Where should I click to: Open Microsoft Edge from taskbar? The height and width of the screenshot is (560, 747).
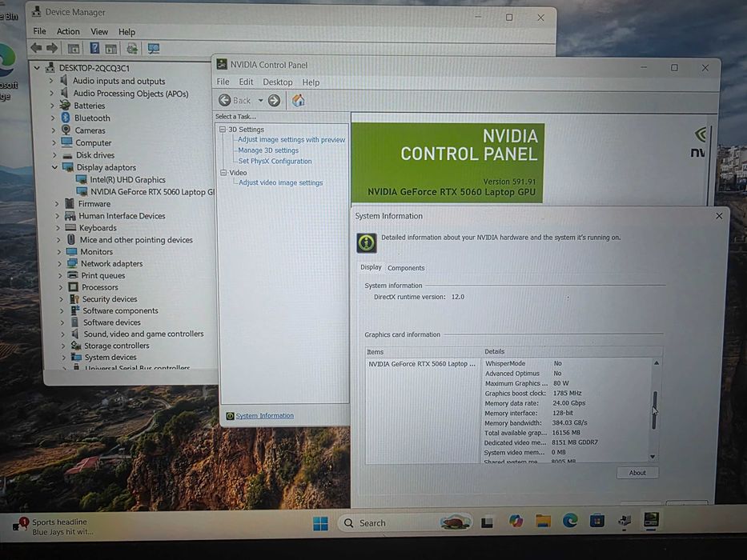pos(570,521)
